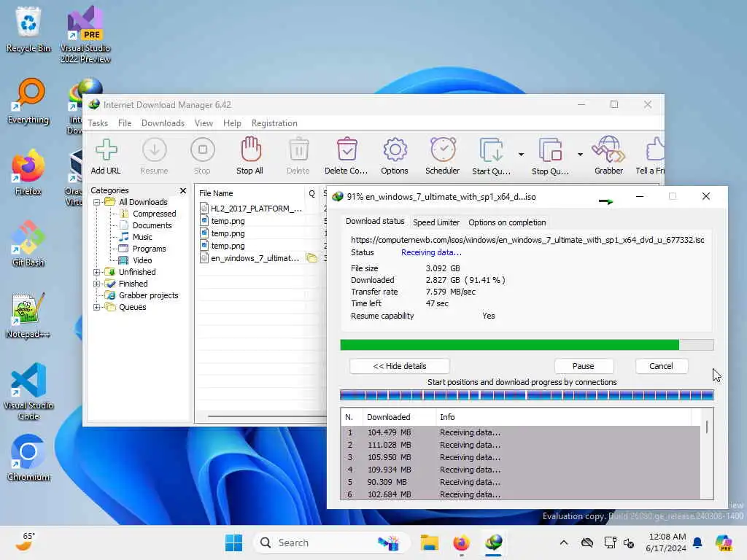Select connection row with 90.309 MB
The image size is (747, 560).
tap(521, 482)
